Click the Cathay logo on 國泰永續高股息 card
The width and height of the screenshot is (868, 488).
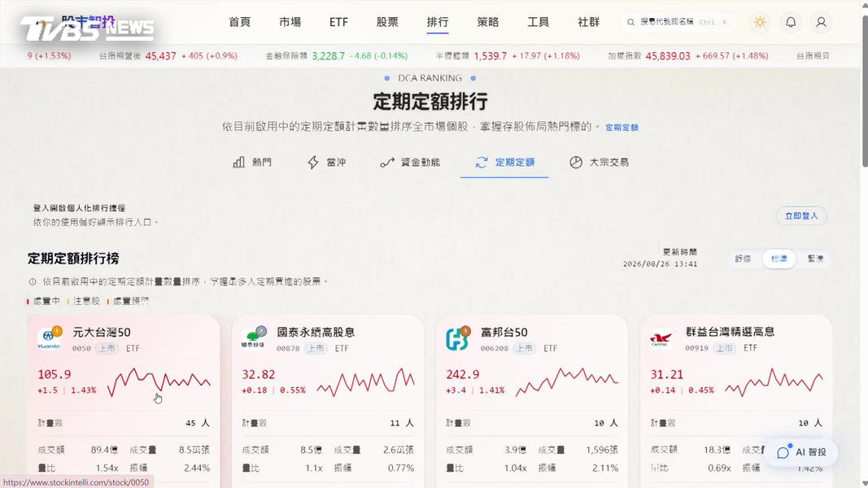click(253, 338)
